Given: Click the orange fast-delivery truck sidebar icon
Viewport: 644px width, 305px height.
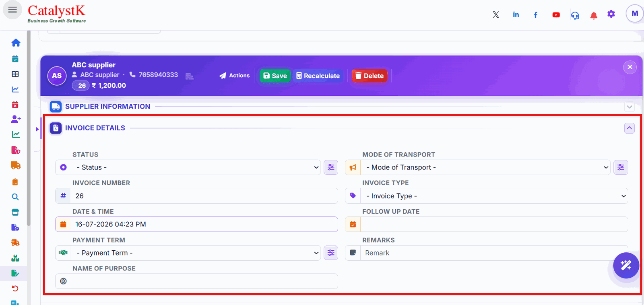Looking at the screenshot, I should click(15, 243).
